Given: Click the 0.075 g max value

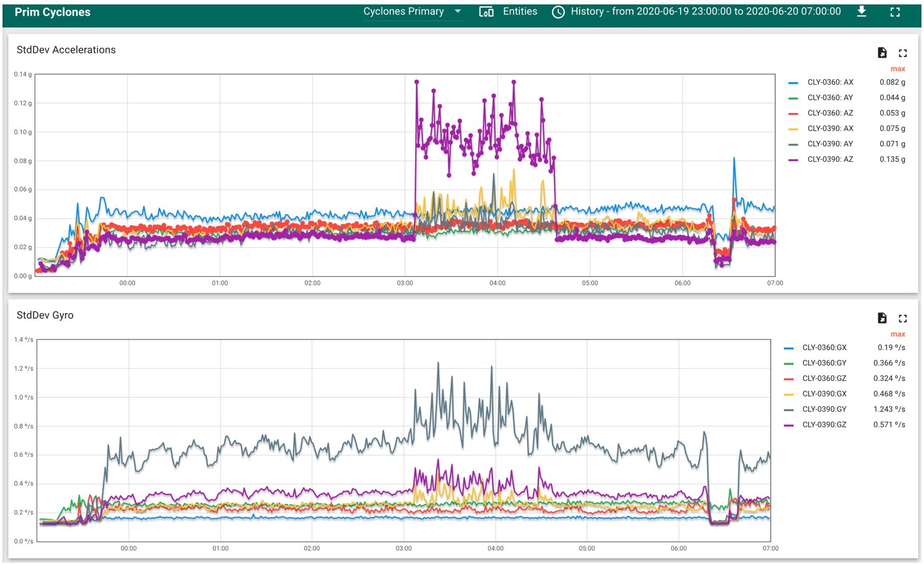Looking at the screenshot, I should pyautogui.click(x=892, y=129).
